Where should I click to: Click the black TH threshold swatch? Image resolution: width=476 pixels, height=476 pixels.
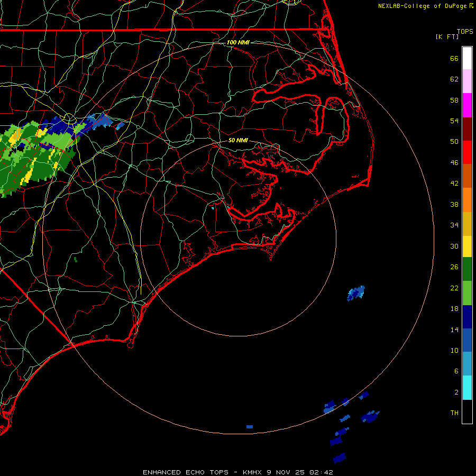467,411
